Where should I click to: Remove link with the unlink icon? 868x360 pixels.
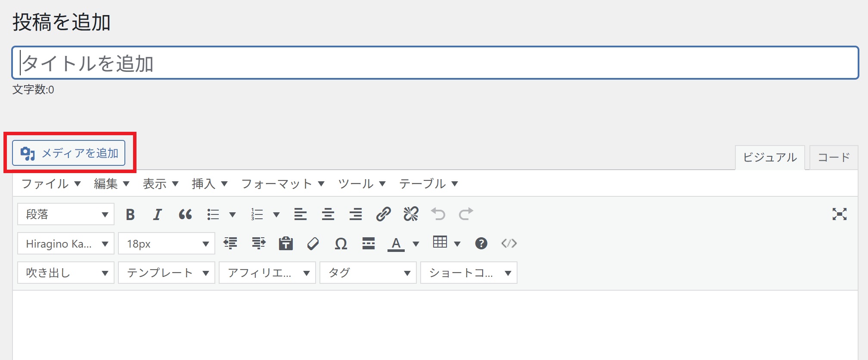411,214
